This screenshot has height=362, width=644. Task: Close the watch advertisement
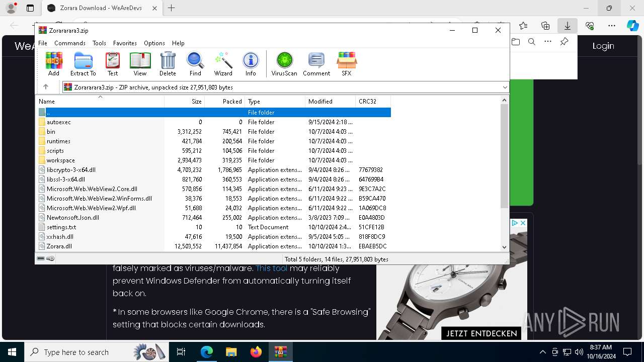click(x=523, y=223)
